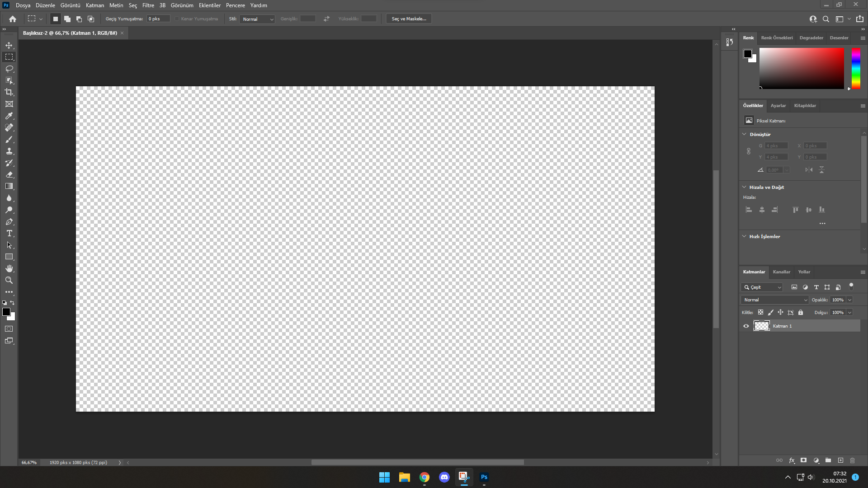Select the Horizontal Type tool
Viewport: 868px width, 488px height.
[9, 233]
